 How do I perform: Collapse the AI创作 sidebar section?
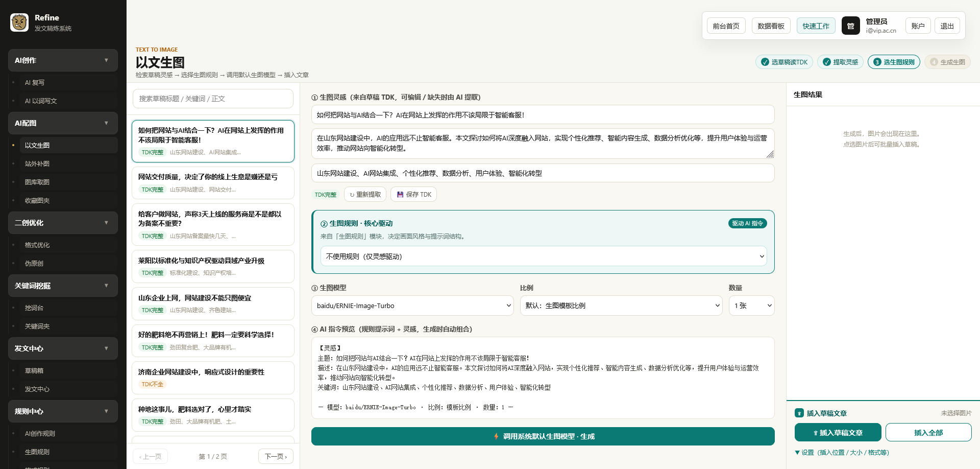[63, 60]
